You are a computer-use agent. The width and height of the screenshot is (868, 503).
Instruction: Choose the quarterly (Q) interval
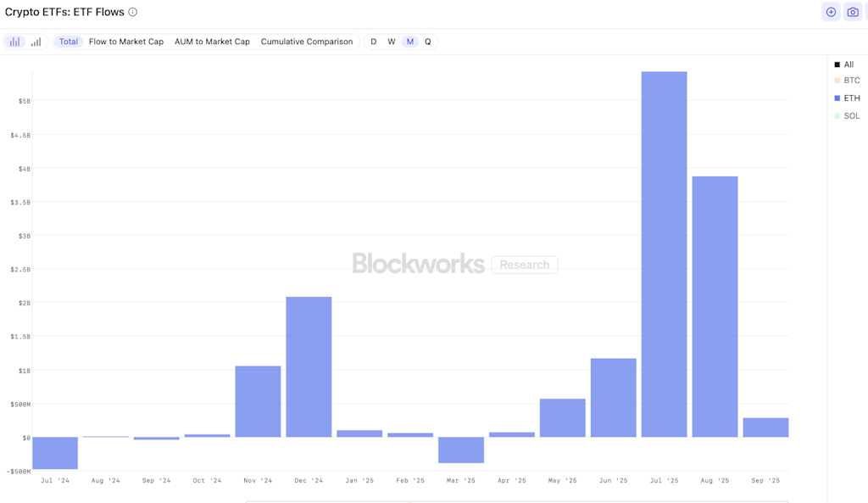point(428,42)
